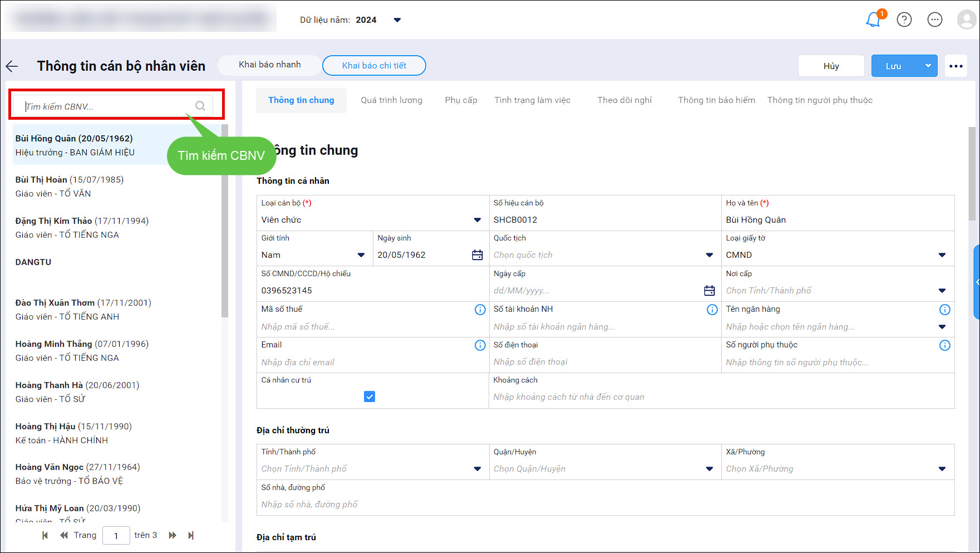
Task: Open the Tên ngân hàng dropdown arrow
Action: [x=942, y=327]
